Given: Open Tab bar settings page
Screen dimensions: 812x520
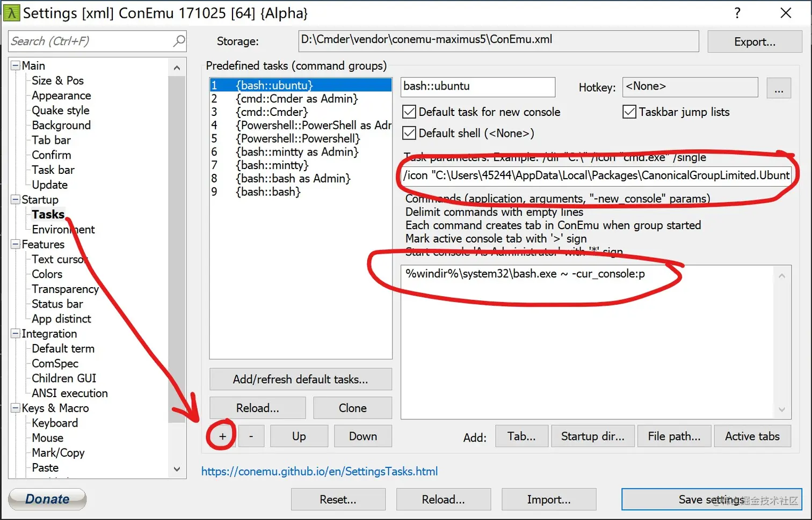Looking at the screenshot, I should [51, 140].
